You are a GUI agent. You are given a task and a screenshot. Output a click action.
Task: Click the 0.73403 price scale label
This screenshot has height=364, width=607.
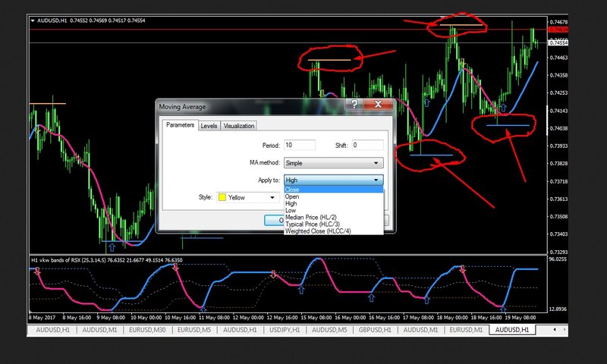(x=558, y=234)
